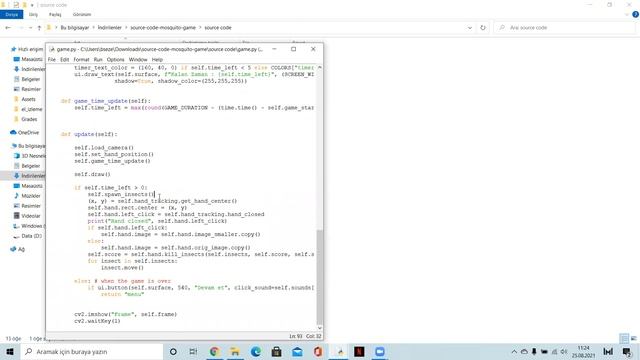The width and height of the screenshot is (640, 360).
Task: Open File Explorer from the taskbar
Action: [x=235, y=351]
